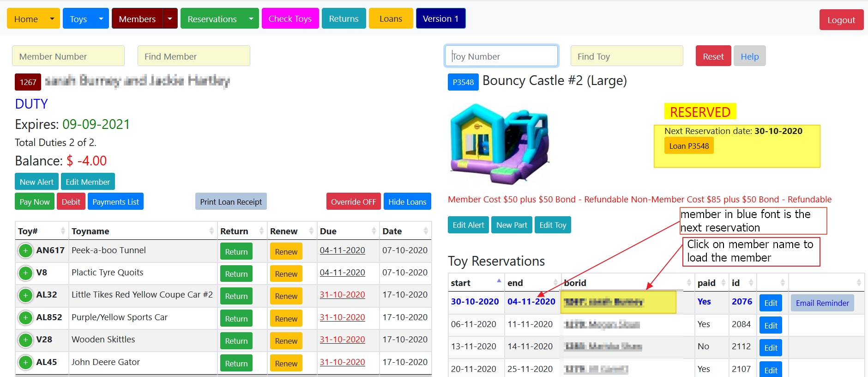Open the Members dropdown caret

point(170,19)
